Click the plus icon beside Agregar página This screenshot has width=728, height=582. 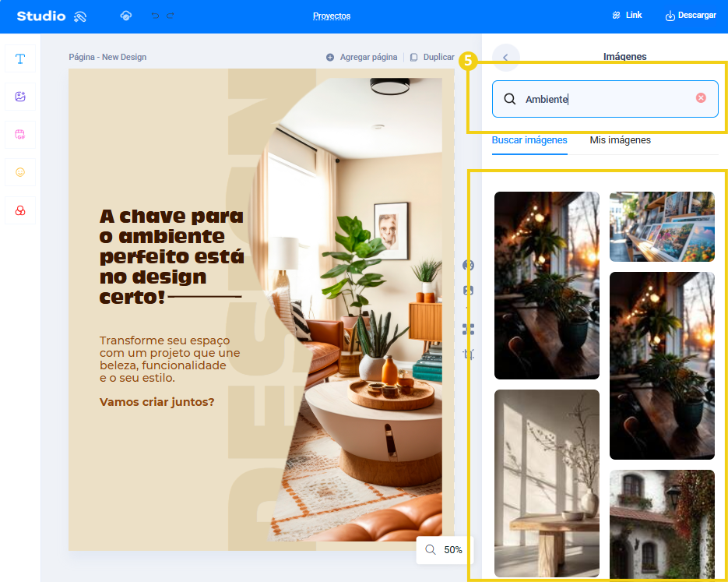[x=330, y=57]
